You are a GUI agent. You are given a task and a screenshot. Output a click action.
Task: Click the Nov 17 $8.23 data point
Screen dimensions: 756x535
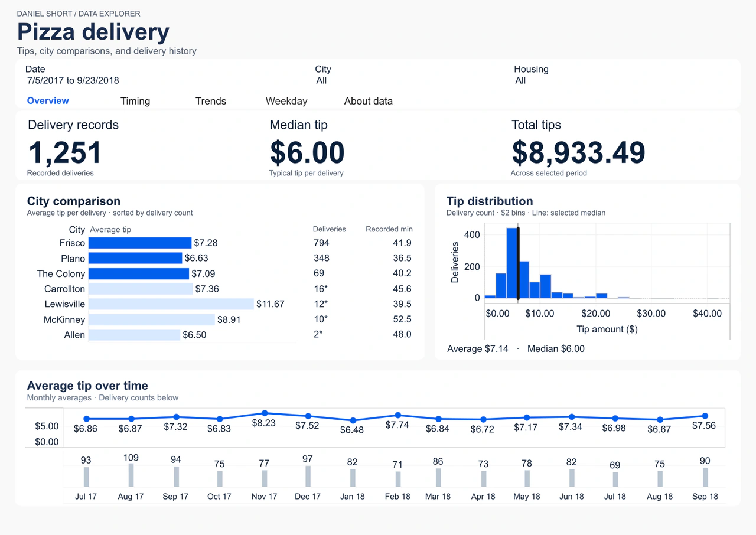(265, 413)
